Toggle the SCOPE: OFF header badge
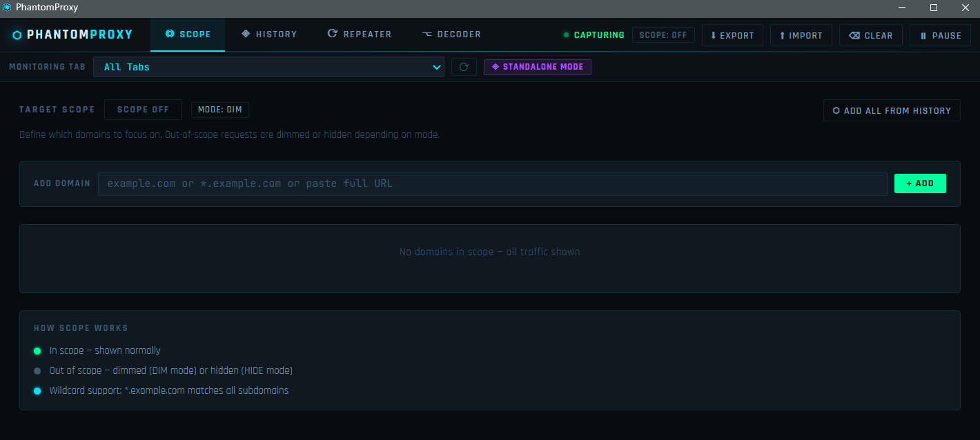 coord(663,35)
